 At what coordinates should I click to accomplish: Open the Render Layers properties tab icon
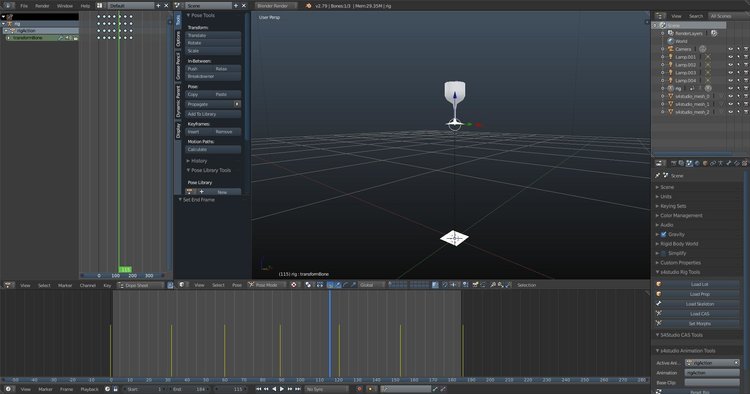[x=681, y=164]
